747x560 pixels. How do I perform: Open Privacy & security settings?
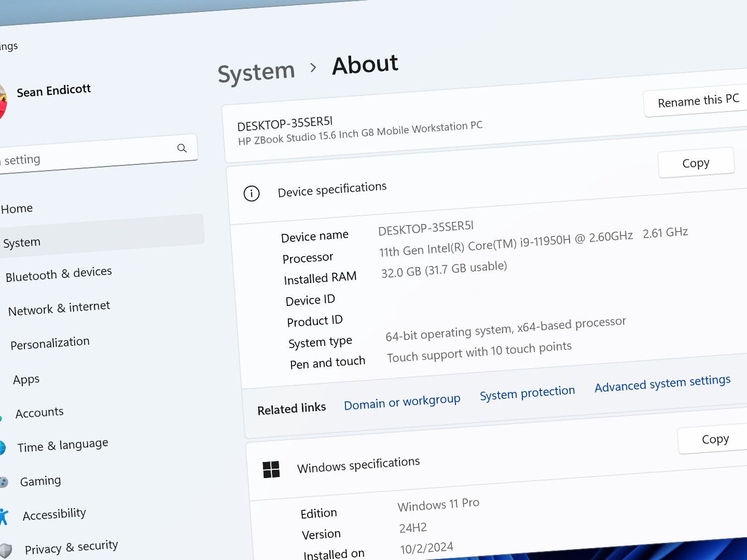tap(72, 547)
